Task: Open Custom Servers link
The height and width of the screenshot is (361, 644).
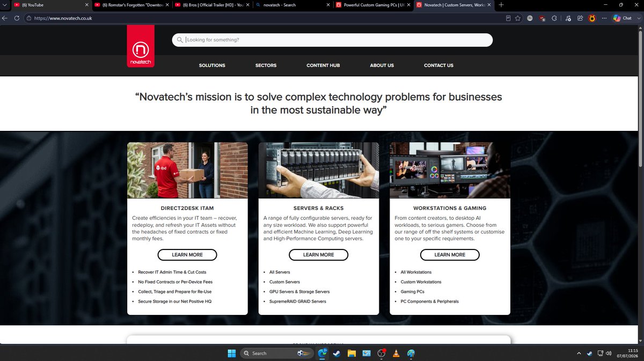Action: (284, 282)
